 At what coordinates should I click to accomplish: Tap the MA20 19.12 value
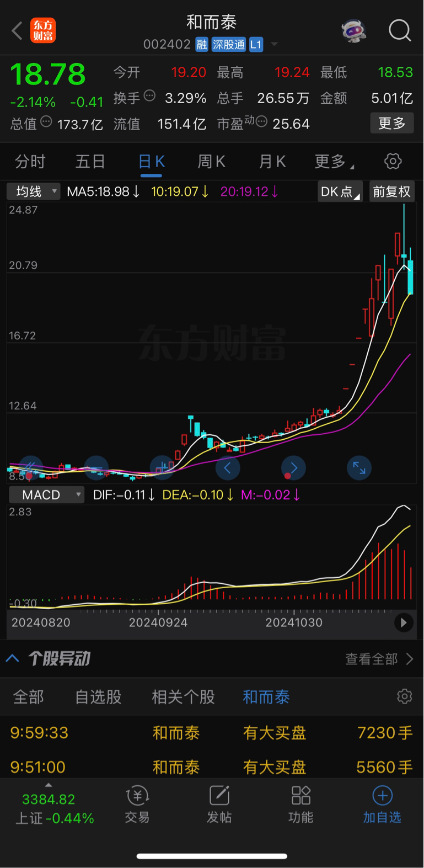249,191
